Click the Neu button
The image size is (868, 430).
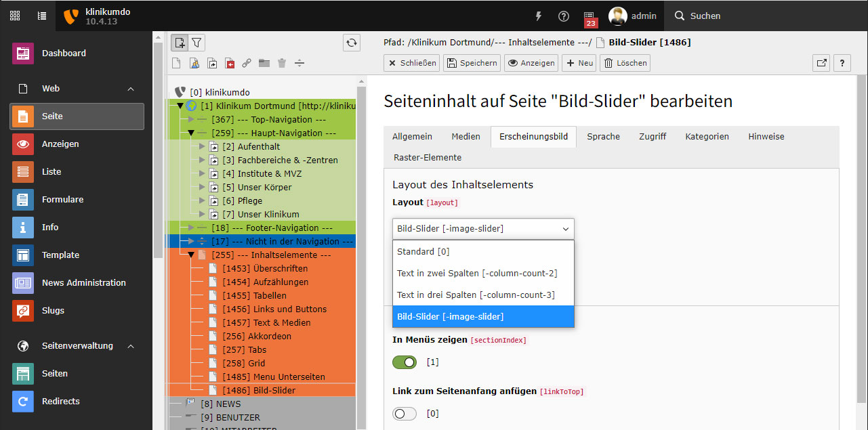pyautogui.click(x=579, y=63)
